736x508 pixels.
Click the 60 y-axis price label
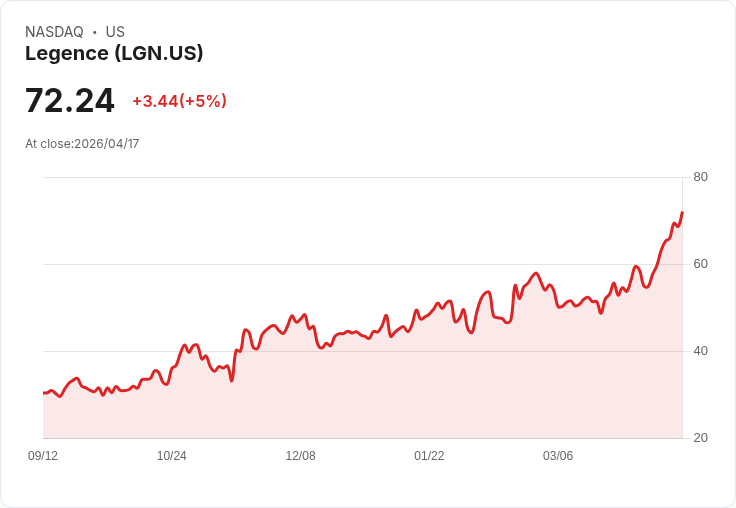tap(700, 264)
